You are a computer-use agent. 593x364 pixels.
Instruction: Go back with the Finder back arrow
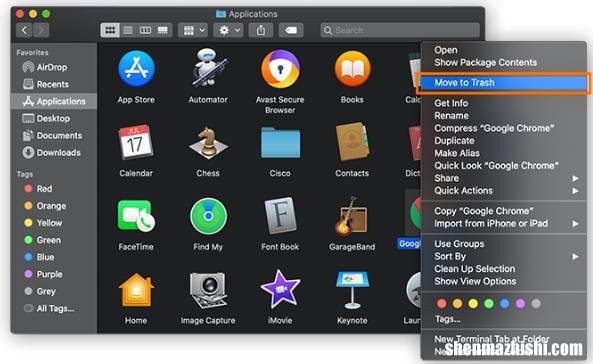[24, 30]
